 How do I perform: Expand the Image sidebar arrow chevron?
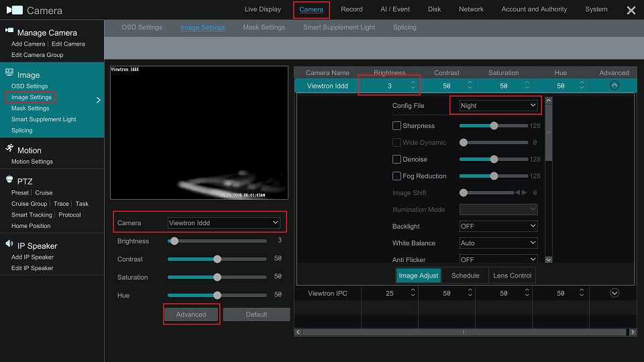[98, 100]
